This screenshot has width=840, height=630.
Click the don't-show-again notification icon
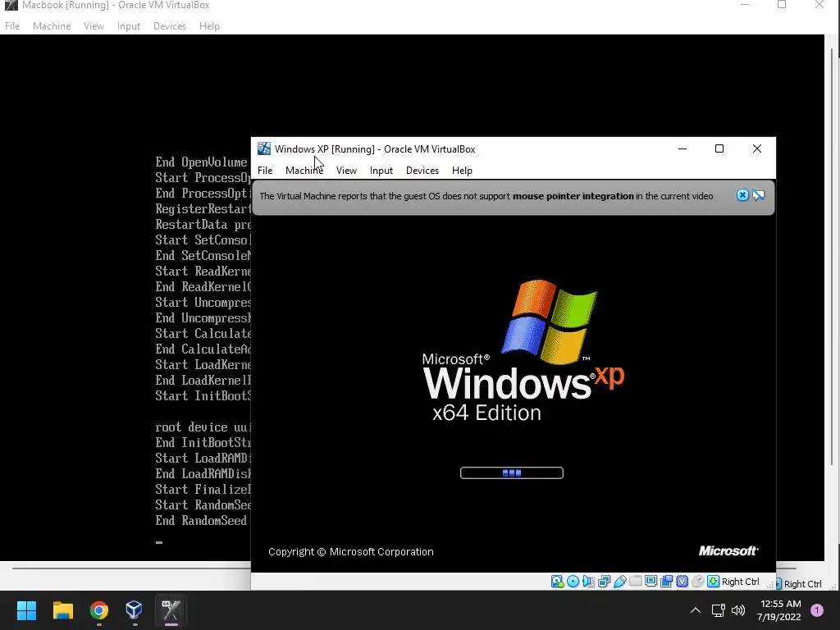(759, 195)
